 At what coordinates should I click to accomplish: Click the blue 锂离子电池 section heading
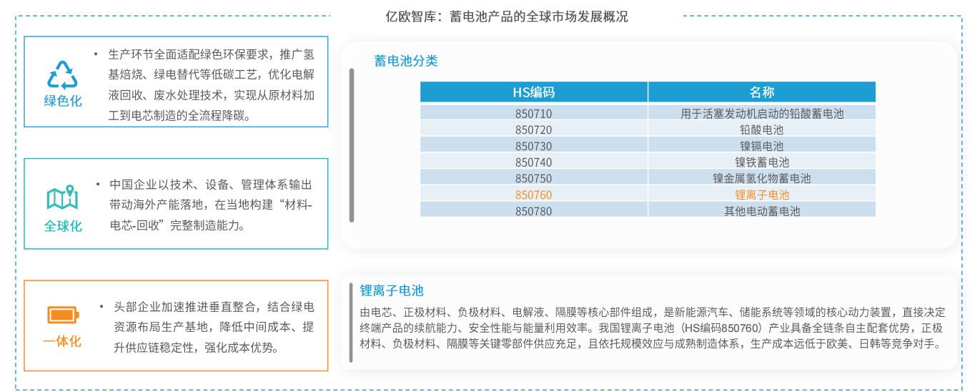392,290
